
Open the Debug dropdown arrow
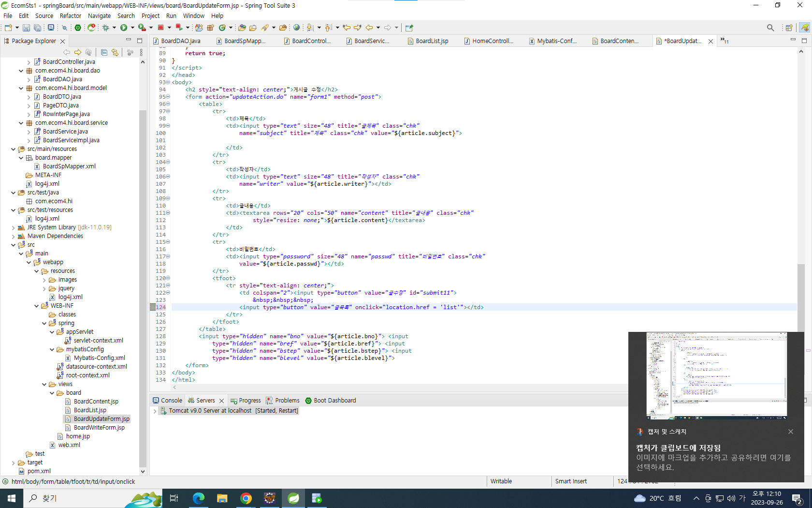(114, 28)
